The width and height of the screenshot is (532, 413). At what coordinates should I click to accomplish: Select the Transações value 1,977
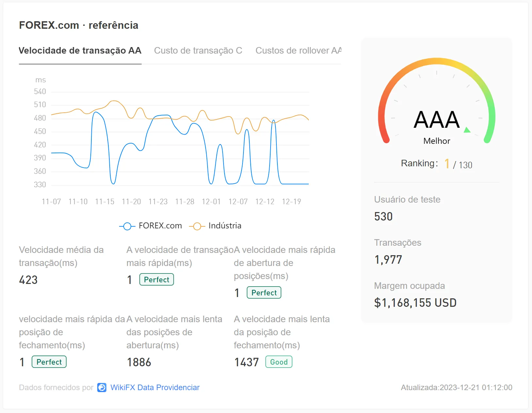click(x=388, y=260)
